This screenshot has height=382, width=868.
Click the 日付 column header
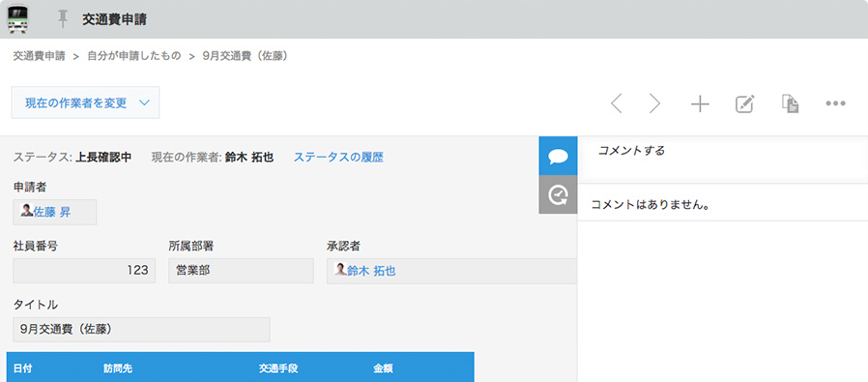(x=22, y=368)
